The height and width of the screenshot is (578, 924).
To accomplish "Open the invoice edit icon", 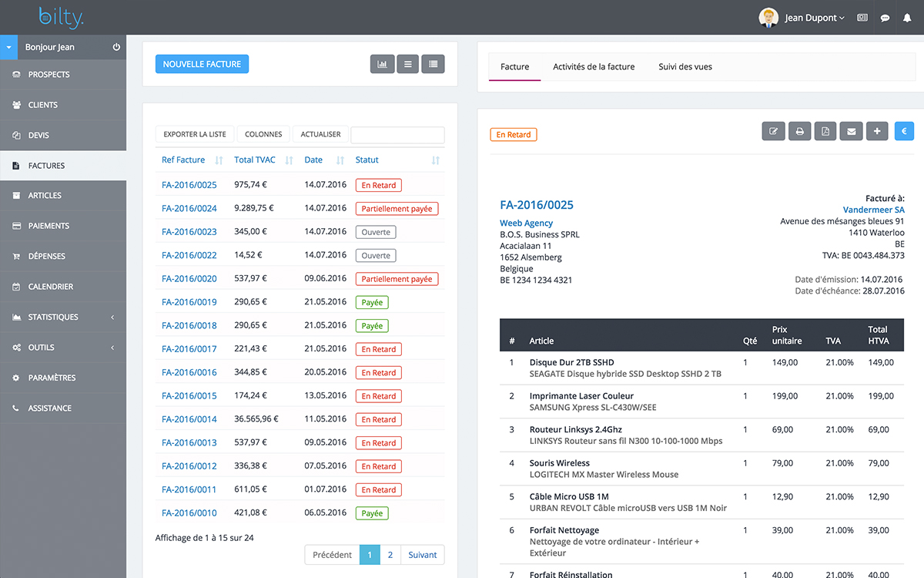I will 773,131.
